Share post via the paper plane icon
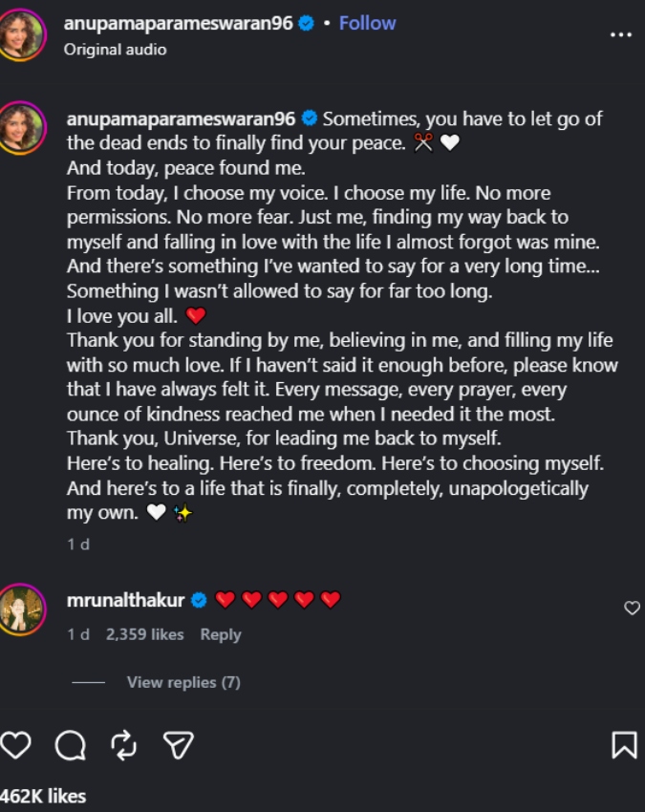The width and height of the screenshot is (645, 812). click(x=179, y=745)
